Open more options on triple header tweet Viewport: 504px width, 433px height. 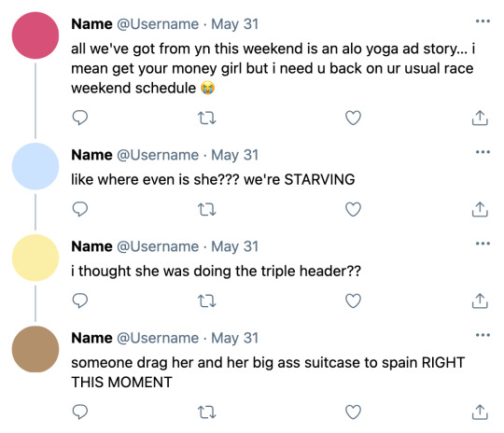coord(483,244)
